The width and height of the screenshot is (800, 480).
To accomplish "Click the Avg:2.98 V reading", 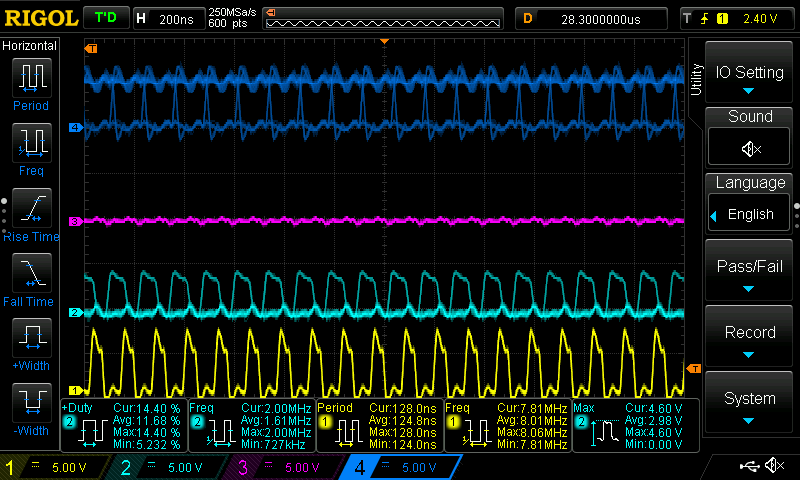I will click(654, 421).
